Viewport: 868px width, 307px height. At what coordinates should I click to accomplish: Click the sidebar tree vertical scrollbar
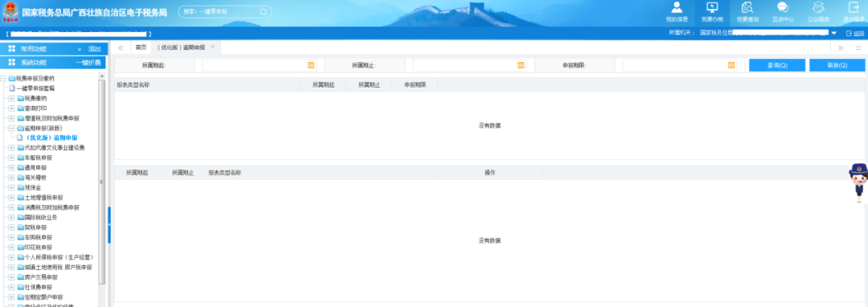coord(101,182)
